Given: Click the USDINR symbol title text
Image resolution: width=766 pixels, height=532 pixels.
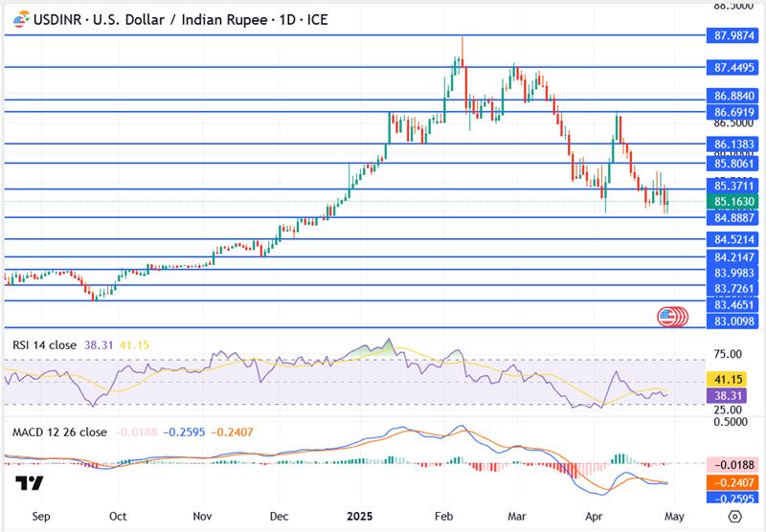Looking at the screenshot, I should coord(180,19).
